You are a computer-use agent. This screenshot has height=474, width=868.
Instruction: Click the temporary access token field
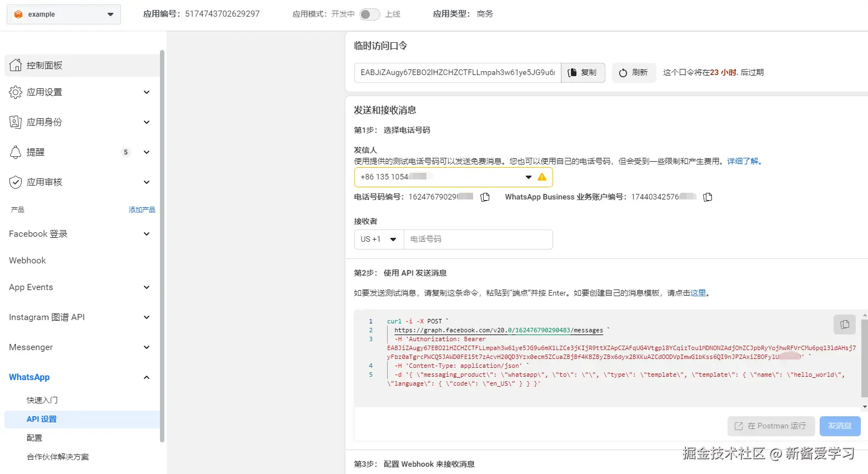[x=458, y=73]
